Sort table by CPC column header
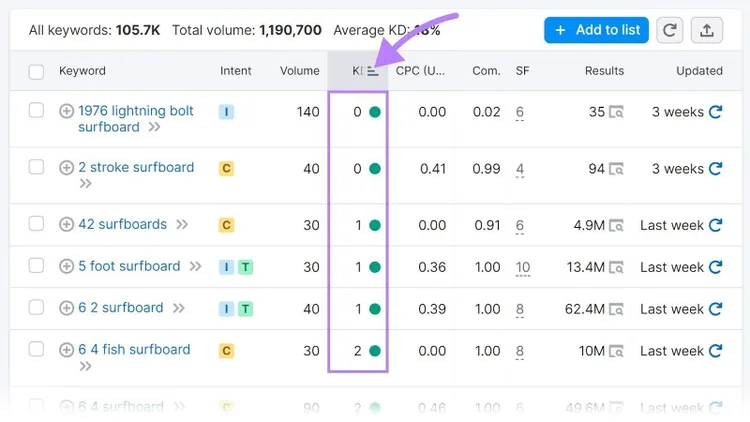 (420, 71)
